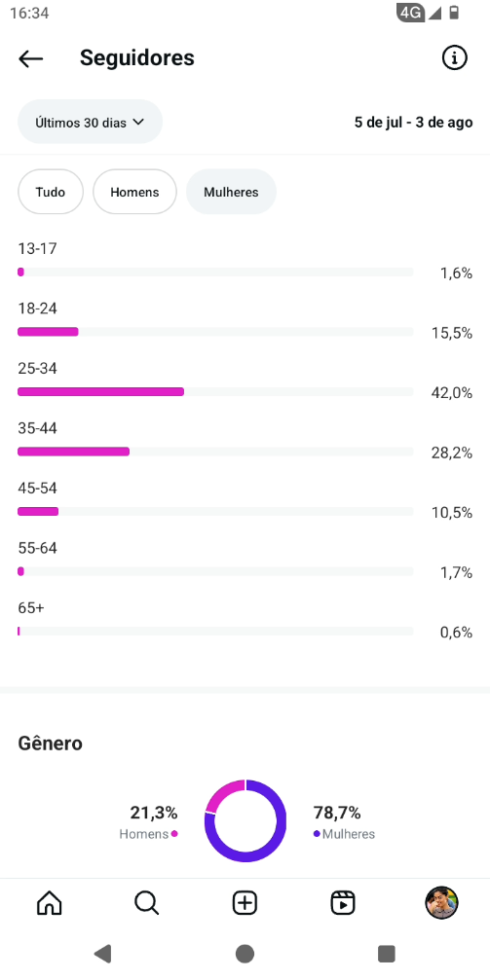Image resolution: width=490 pixels, height=980 pixels.
Task: Click the 25-34 age bar
Action: click(x=215, y=392)
